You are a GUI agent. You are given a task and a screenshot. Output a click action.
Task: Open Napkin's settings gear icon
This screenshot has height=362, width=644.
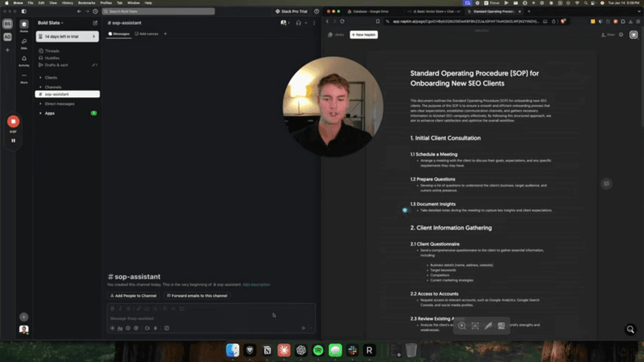(x=620, y=35)
